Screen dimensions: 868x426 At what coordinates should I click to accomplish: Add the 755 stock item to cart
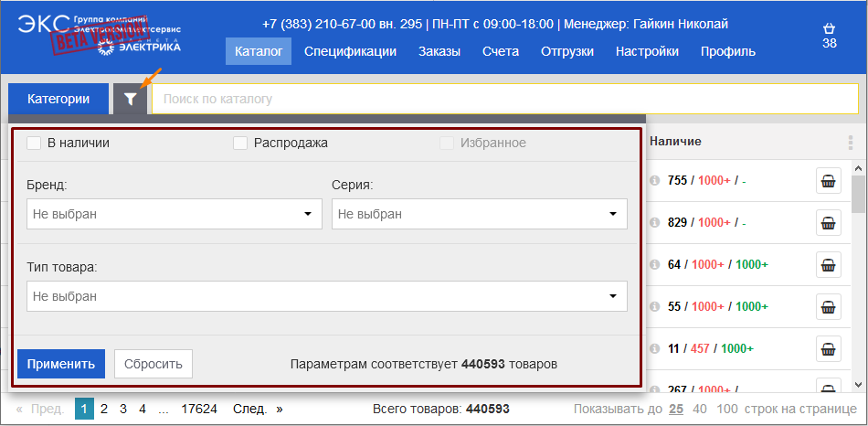828,181
